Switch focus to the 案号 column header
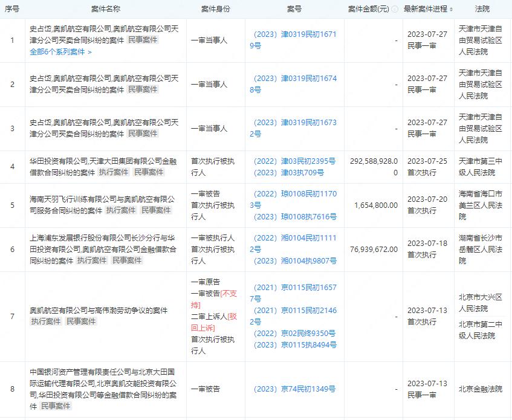 294,9
